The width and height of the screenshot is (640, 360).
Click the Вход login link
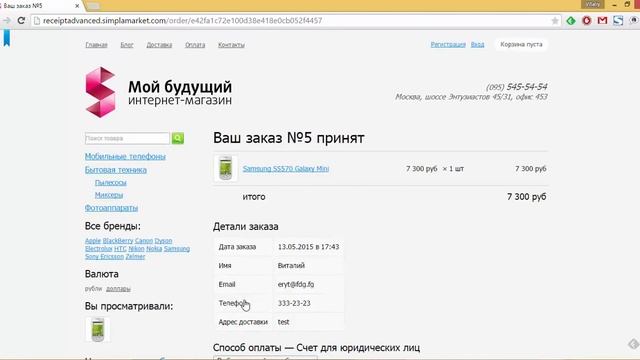pyautogui.click(x=478, y=44)
